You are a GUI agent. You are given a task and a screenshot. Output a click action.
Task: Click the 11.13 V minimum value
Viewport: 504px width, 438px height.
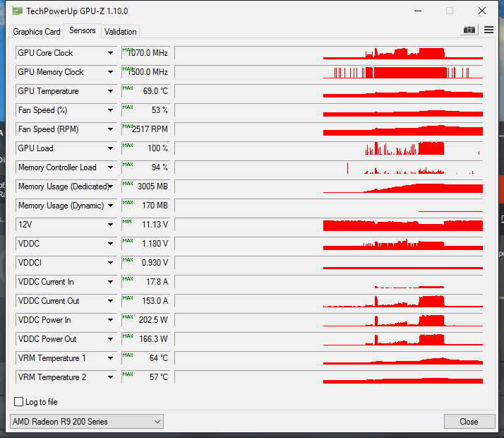[x=145, y=225]
